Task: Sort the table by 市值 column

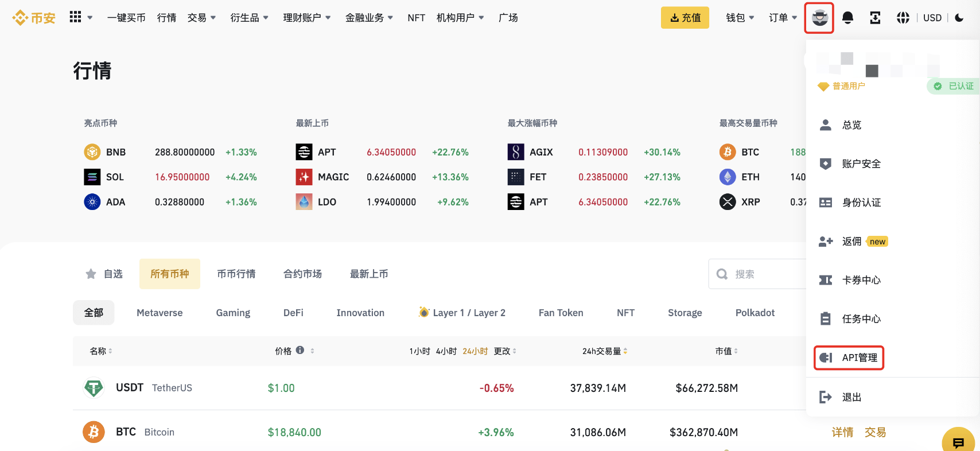Action: 726,351
